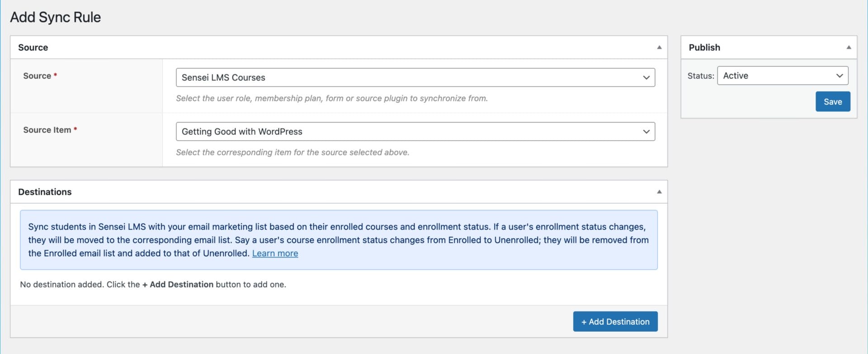Open the Learn more link
868x354 pixels.
(x=275, y=254)
